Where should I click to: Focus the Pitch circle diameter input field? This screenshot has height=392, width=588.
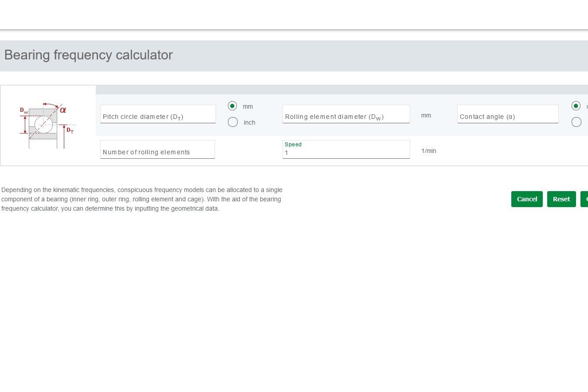point(158,114)
